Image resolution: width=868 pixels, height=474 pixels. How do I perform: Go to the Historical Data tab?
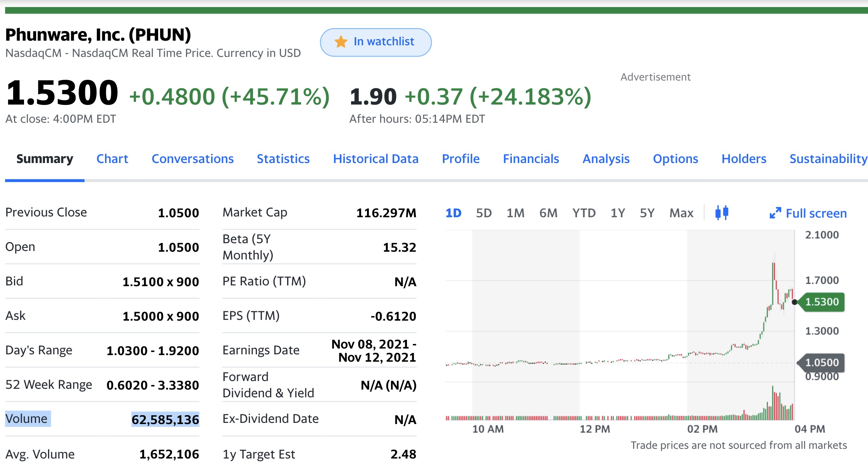pos(375,159)
